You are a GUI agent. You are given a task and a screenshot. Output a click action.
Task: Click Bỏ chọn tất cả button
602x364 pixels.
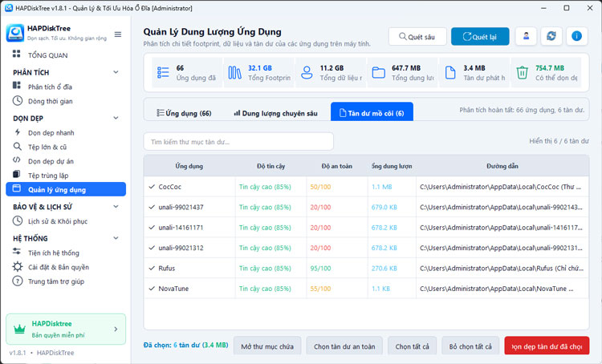coord(470,346)
